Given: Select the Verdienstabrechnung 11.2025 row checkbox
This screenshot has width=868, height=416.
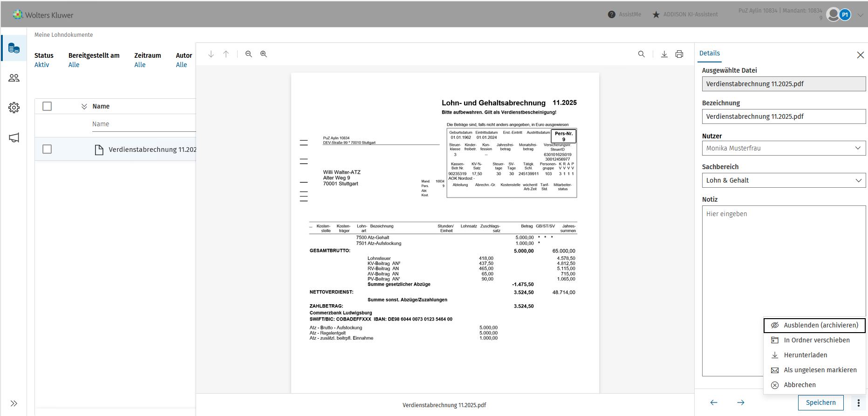Looking at the screenshot, I should click(47, 149).
